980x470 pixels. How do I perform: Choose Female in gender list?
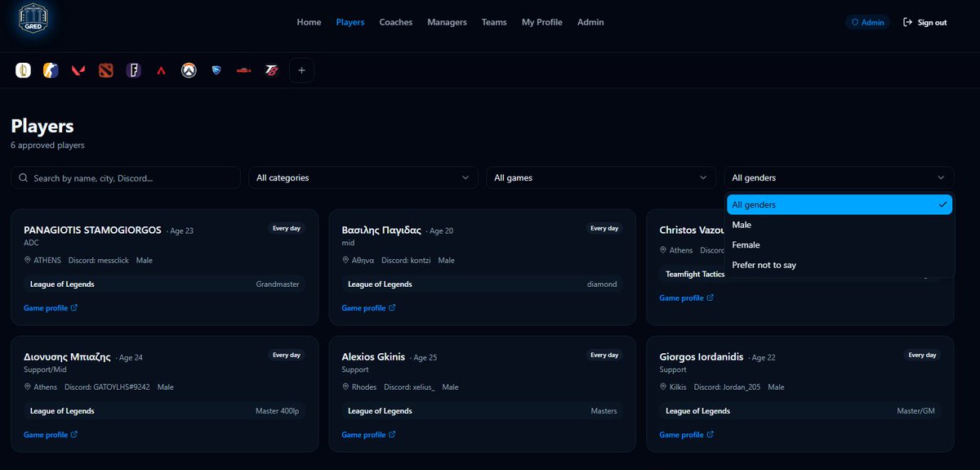point(840,244)
